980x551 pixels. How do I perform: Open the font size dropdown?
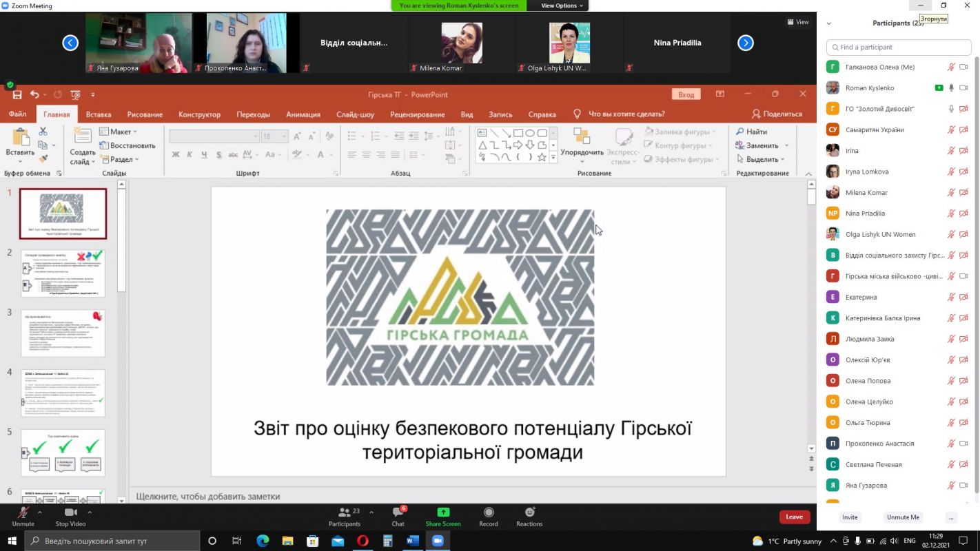284,136
